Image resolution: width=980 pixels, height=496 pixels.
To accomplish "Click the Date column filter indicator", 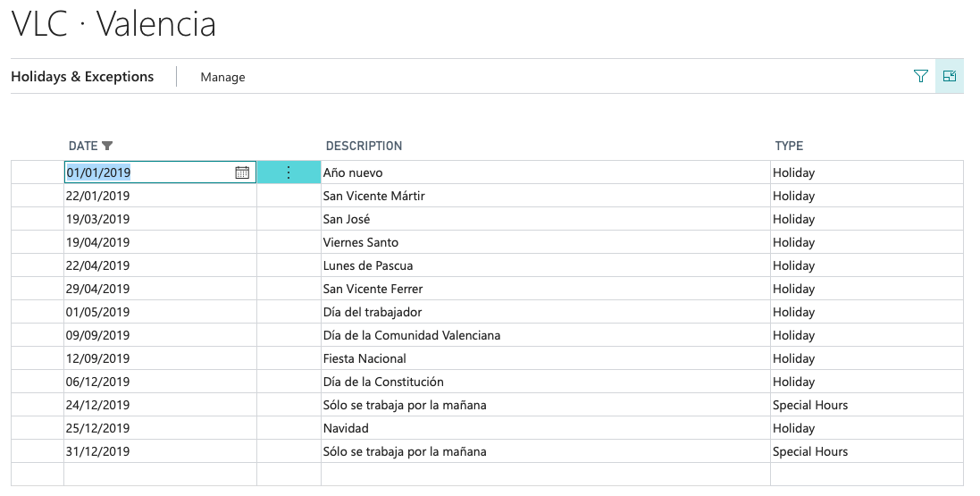I will tap(108, 146).
